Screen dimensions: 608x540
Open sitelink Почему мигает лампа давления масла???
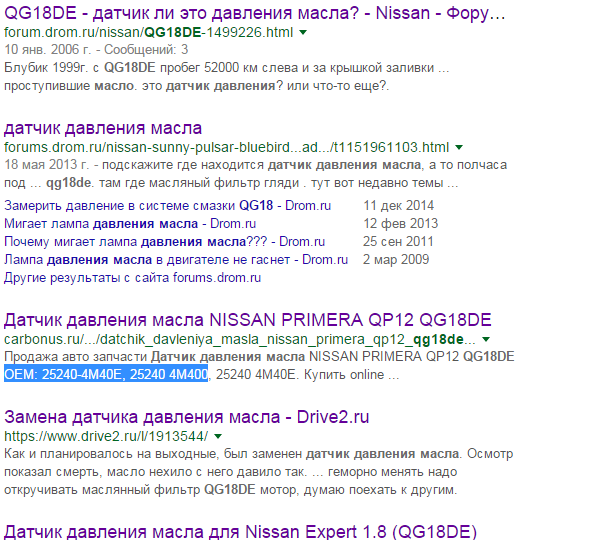(164, 242)
